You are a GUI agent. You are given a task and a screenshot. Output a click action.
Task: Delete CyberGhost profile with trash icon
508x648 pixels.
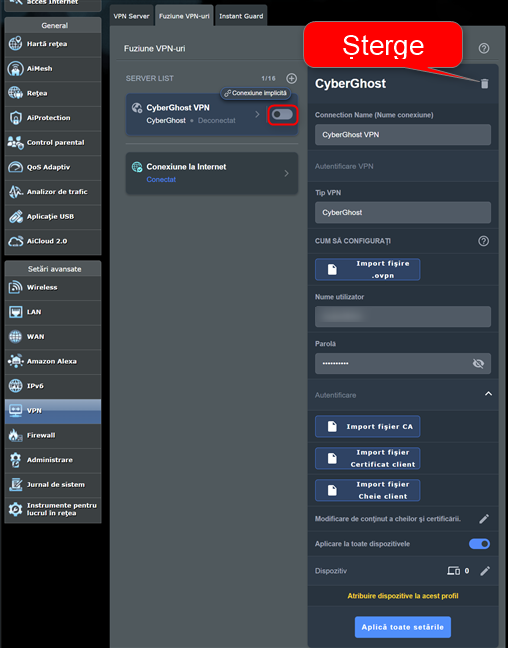point(484,83)
